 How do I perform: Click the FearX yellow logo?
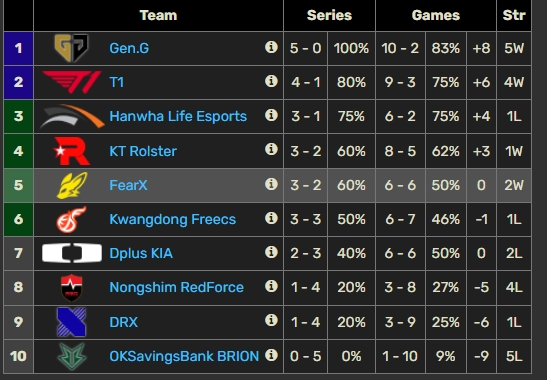pos(72,185)
